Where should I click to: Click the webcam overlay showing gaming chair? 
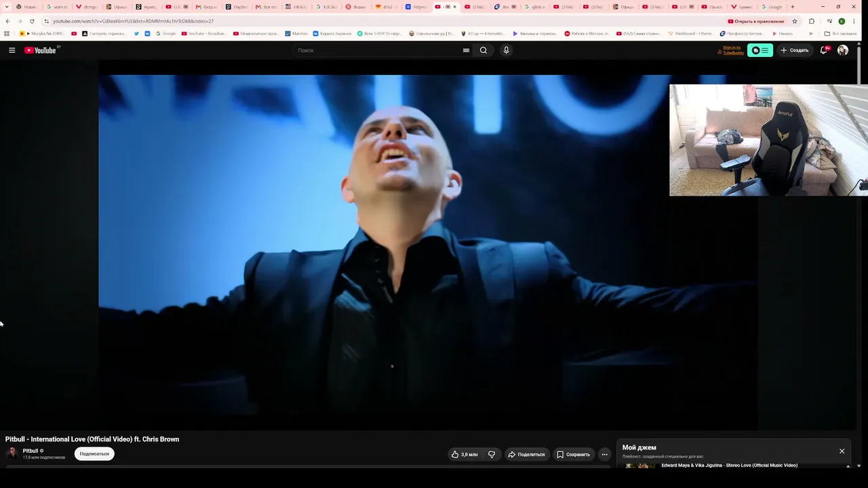(x=768, y=140)
